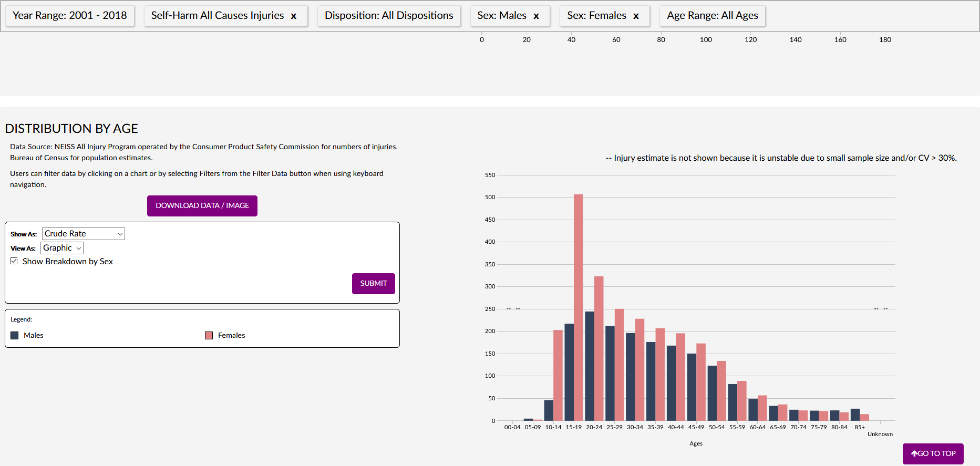The height and width of the screenshot is (466, 980).
Task: Open the View As Graphic dropdown
Action: pos(62,248)
